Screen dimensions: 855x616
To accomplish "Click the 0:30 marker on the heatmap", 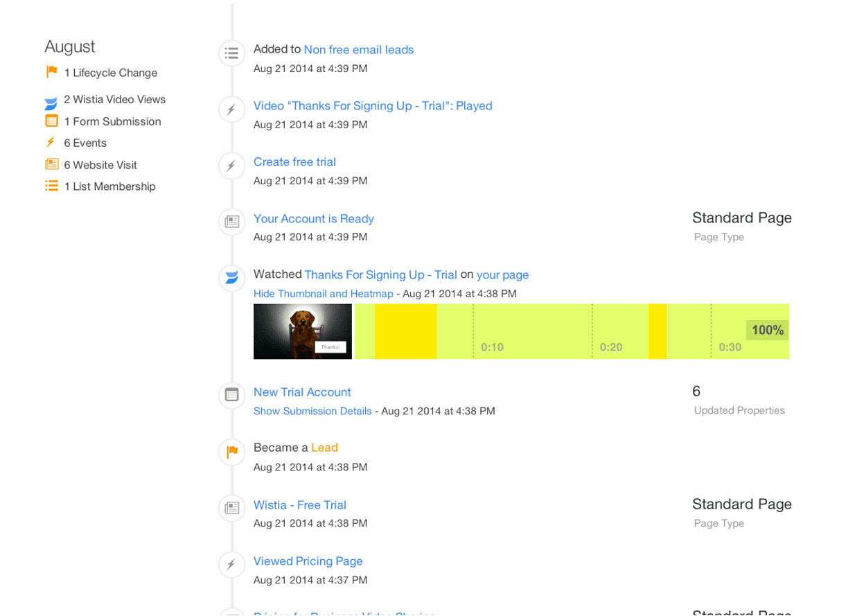I will tap(730, 347).
